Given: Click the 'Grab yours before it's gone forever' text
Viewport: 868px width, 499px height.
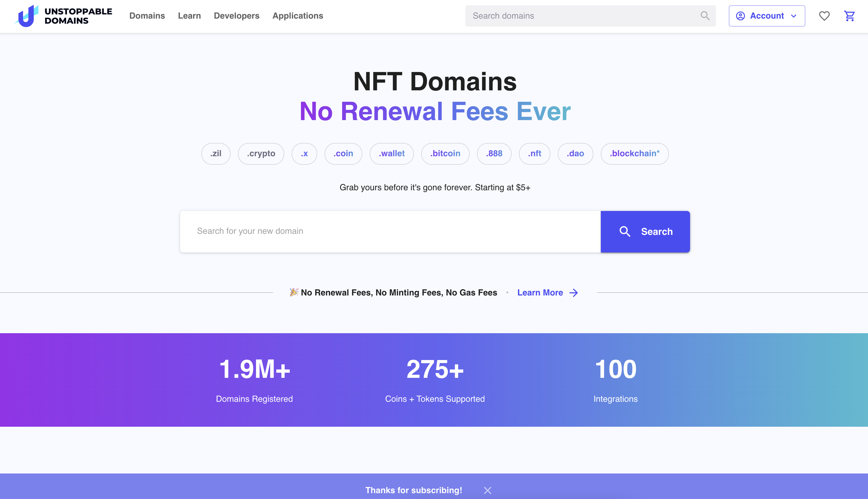Looking at the screenshot, I should pos(435,188).
